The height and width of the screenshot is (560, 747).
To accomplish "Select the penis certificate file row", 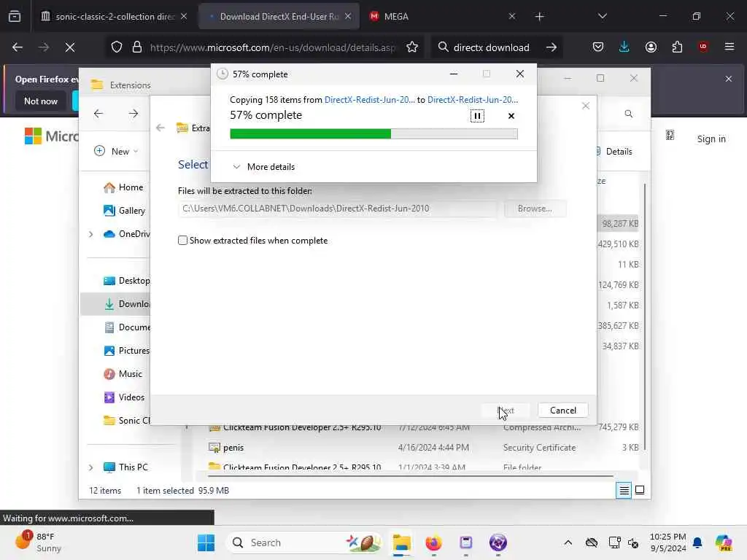I will [423, 447].
